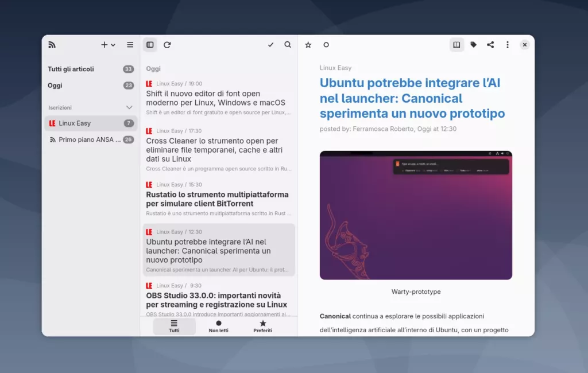Collapse the Iscrizioni section chevron

pyautogui.click(x=129, y=107)
